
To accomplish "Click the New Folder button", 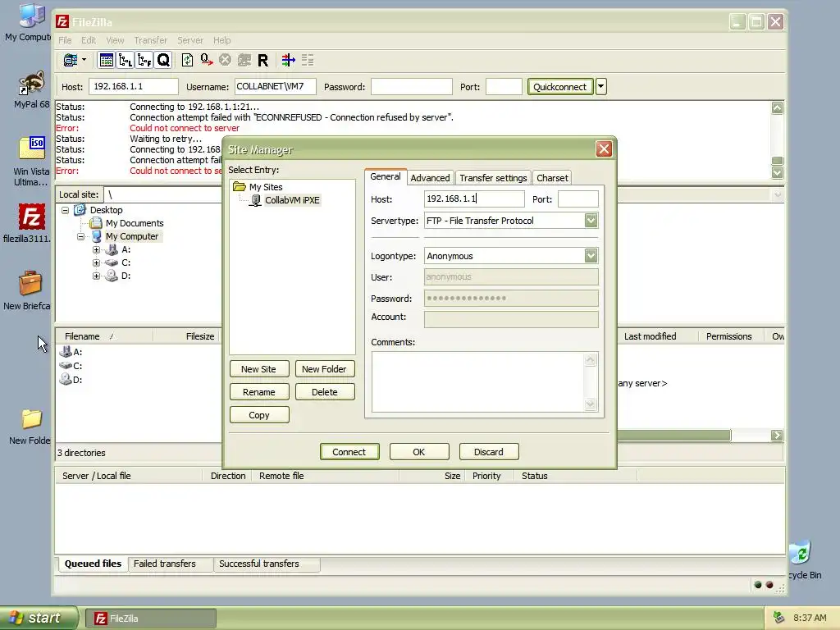I will 325,369.
